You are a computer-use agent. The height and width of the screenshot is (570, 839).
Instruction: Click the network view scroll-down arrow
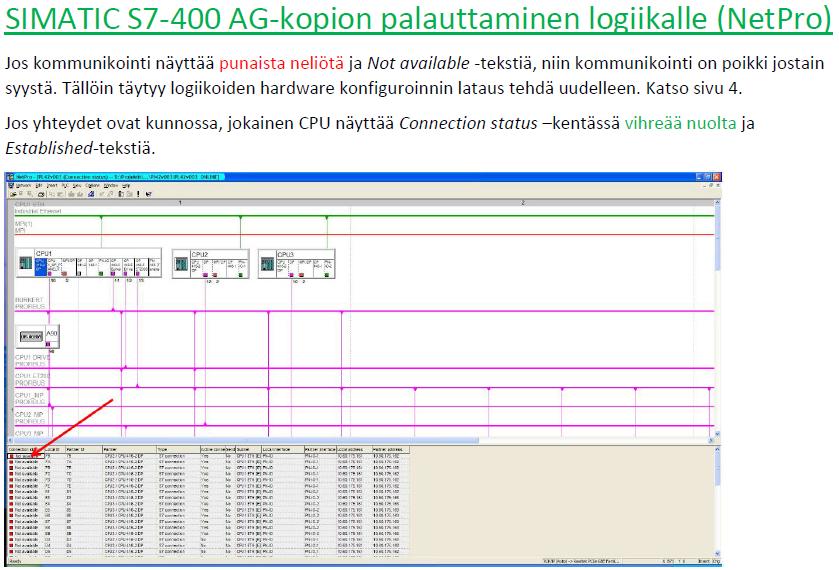pyautogui.click(x=718, y=434)
